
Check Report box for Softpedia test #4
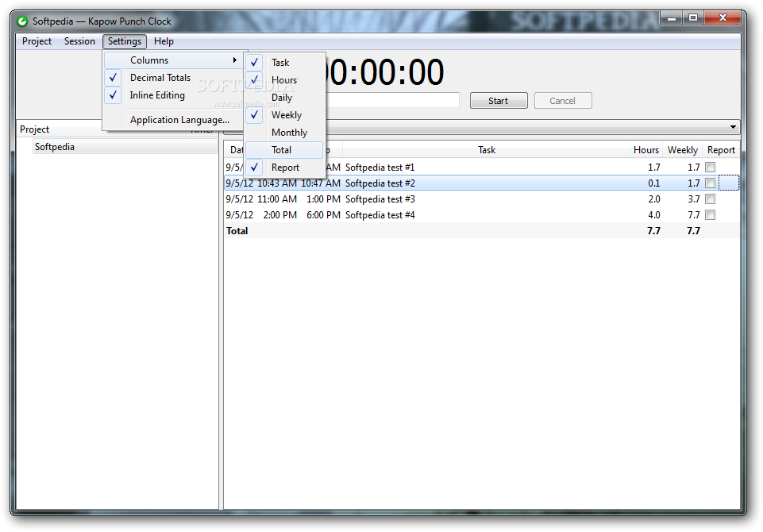(711, 215)
